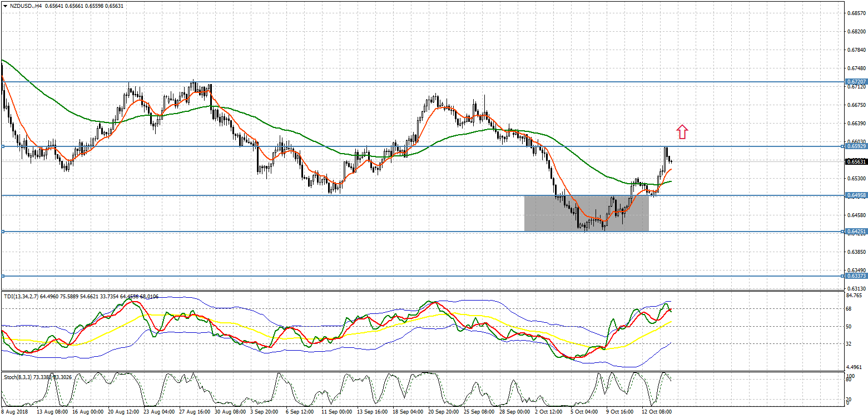Click the 68 level on TDI scale

click(849, 308)
